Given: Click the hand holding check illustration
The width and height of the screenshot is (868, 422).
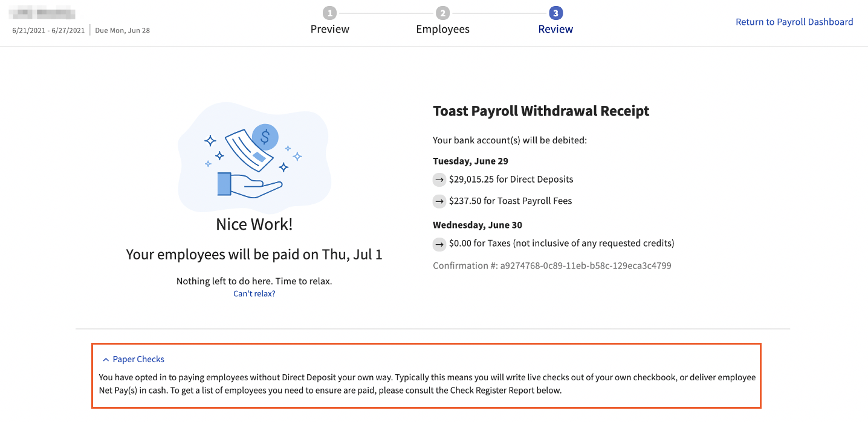Looking at the screenshot, I should pos(254,159).
